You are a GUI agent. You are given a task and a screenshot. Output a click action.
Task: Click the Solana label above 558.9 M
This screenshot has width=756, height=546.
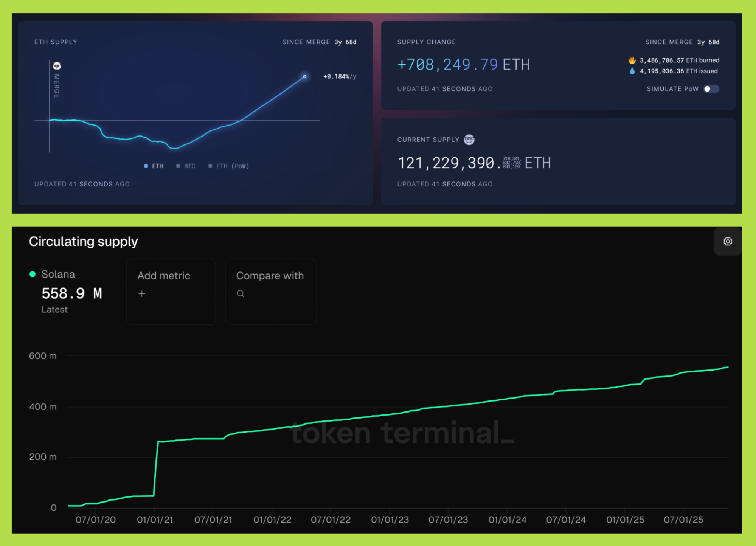58,274
